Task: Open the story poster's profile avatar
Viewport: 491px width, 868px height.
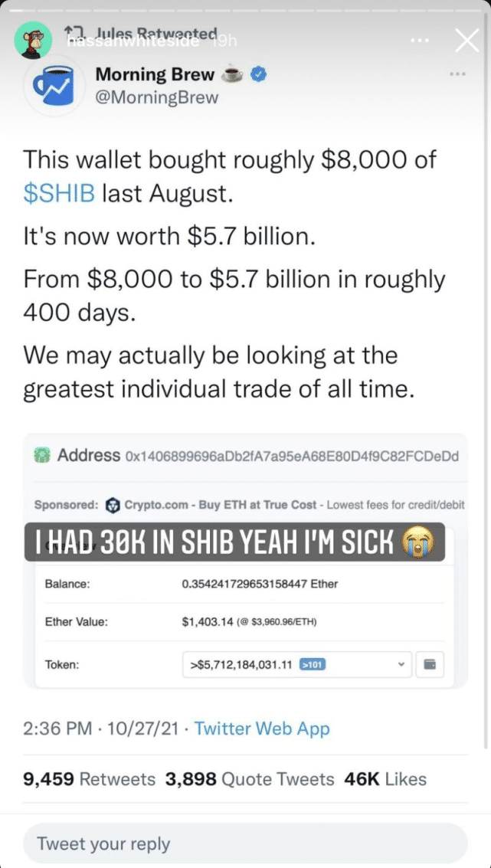Action: point(34,40)
